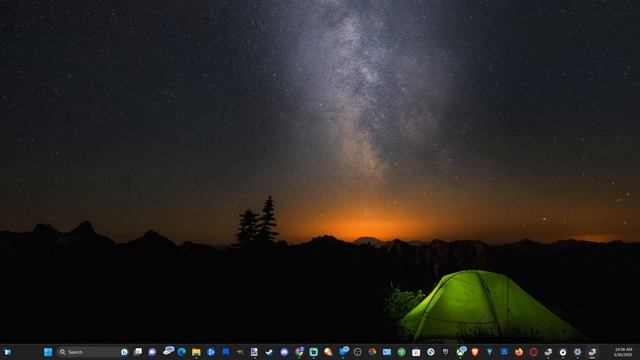Open the Settings gear icon

click(577, 352)
